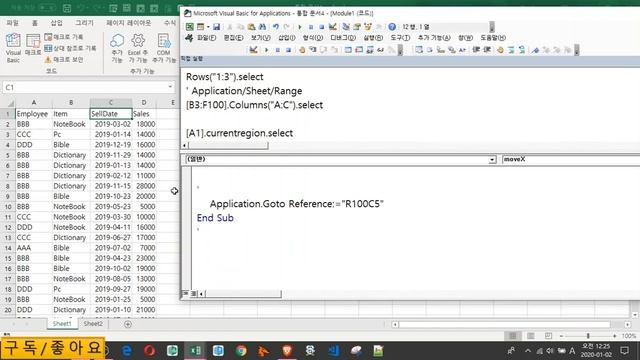Open Excel Page Layout ribbon tab
Image resolution: width=640 pixels, height=360 pixels.
point(129,23)
